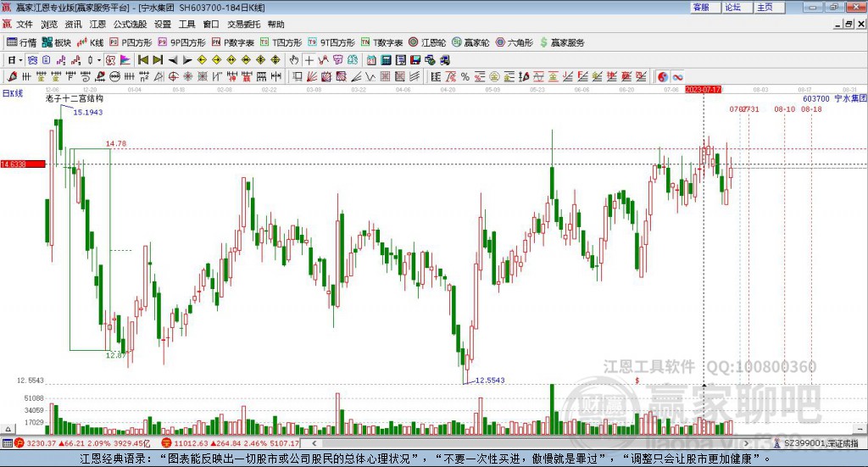868x467 pixels.
Task: Open the P数字表 number table
Action: coord(232,42)
